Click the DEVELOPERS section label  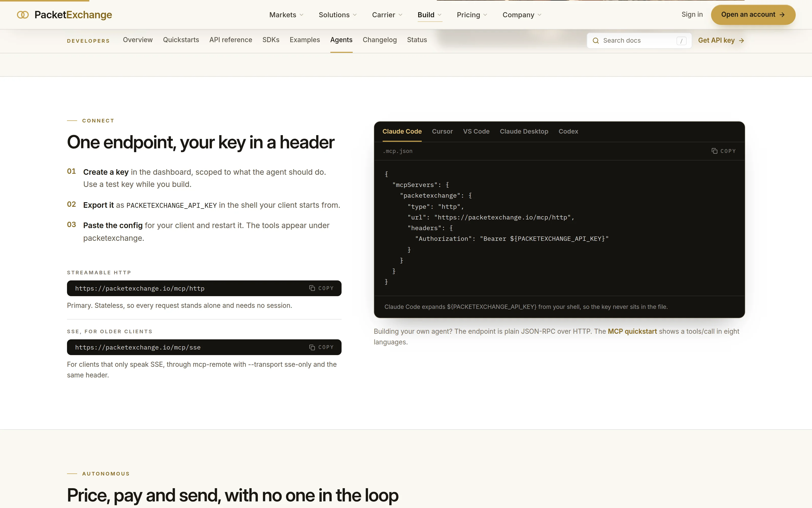[x=88, y=41]
